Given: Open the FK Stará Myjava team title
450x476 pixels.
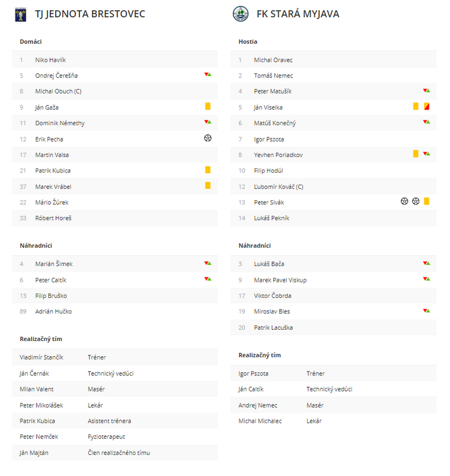Looking at the screenshot, I should point(298,14).
